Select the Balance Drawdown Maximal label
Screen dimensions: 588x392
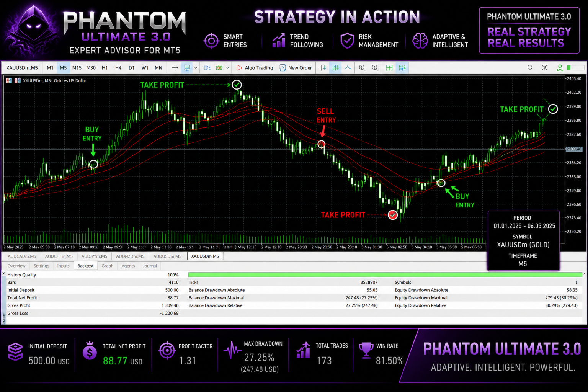pyautogui.click(x=216, y=298)
